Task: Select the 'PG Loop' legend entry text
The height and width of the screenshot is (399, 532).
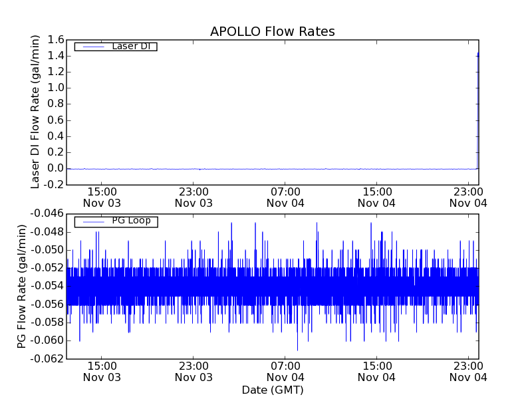Action: [131, 221]
